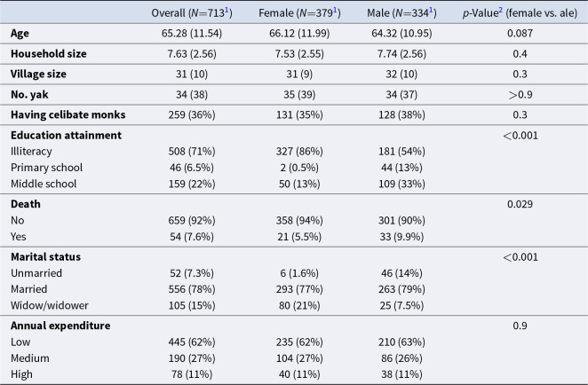Select the Widow/widower female value 80 (21%)
Viewport: 588px width, 385px height.
click(x=299, y=305)
